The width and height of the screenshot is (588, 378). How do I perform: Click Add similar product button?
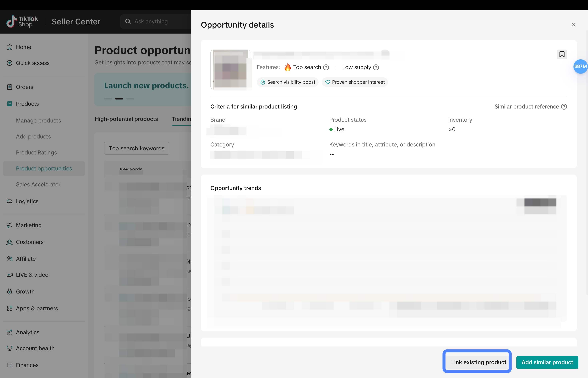[x=547, y=362]
